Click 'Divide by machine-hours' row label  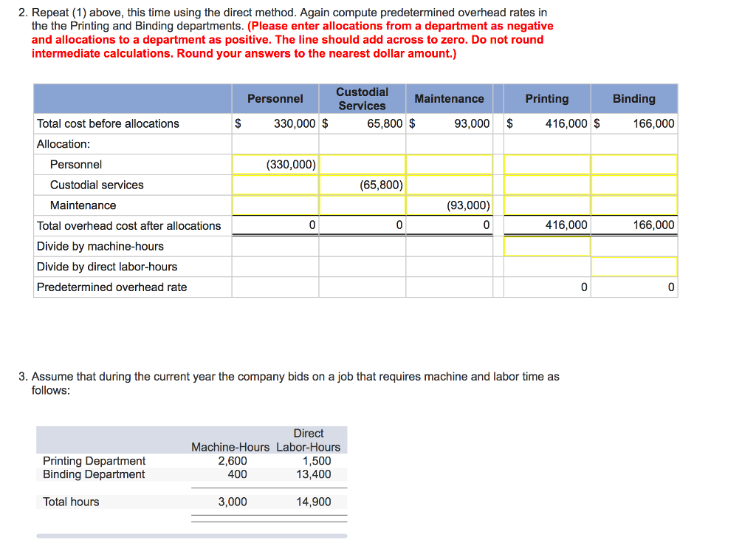100,246
